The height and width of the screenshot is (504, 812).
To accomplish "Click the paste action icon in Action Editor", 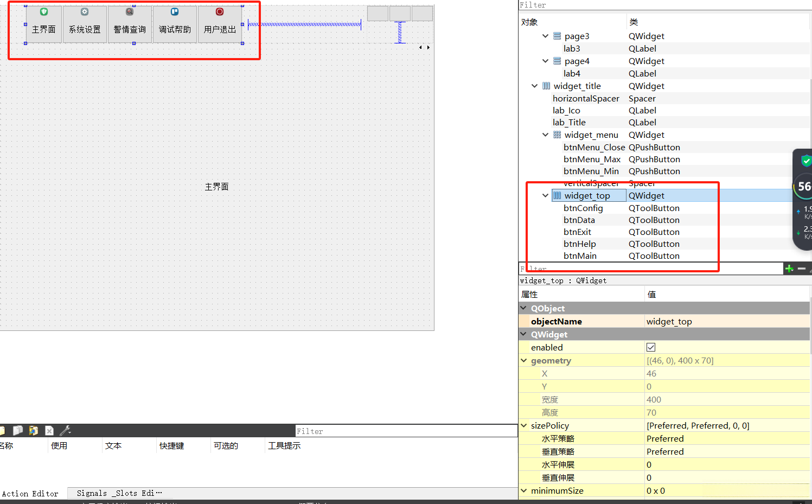I will (34, 431).
